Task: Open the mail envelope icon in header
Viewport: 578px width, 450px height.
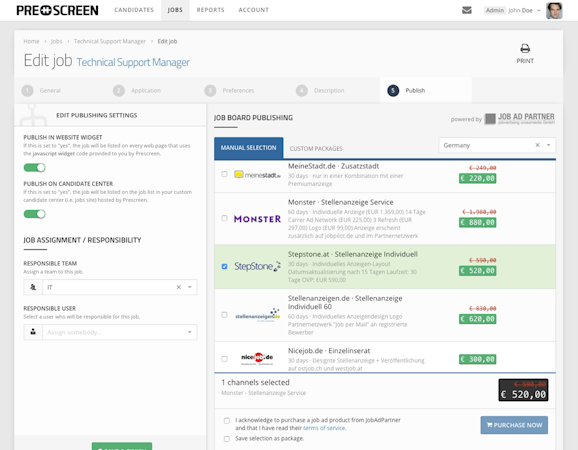Action: (467, 10)
